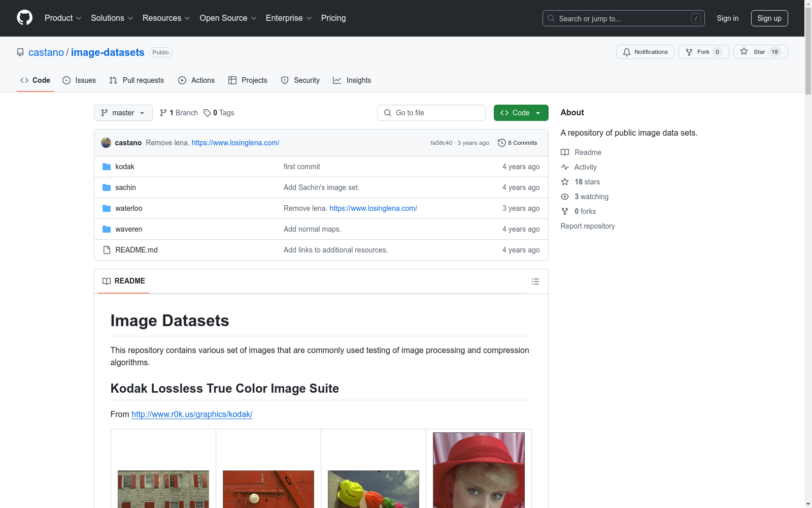Expand the Product menu
812x508 pixels.
[x=63, y=18]
